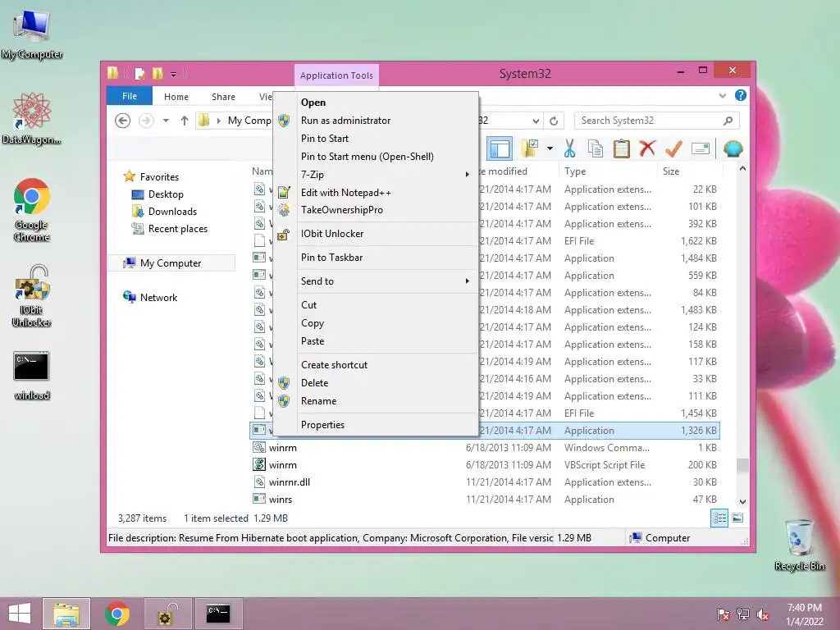The image size is (840, 630).
Task: Switch to the Share ribbon tab
Action: (223, 97)
